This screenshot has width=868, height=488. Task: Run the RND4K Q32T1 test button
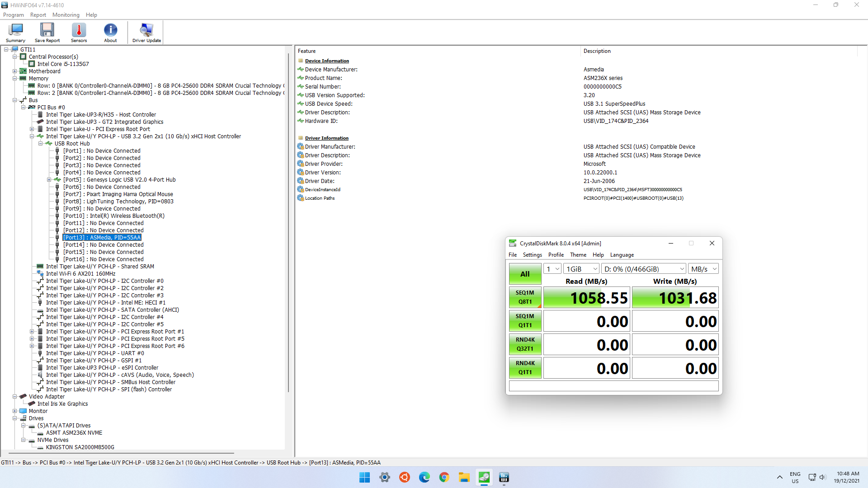tap(525, 344)
